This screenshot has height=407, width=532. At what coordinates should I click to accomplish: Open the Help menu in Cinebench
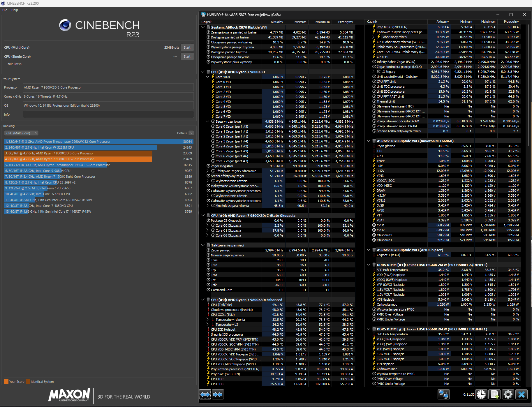pyautogui.click(x=15, y=10)
